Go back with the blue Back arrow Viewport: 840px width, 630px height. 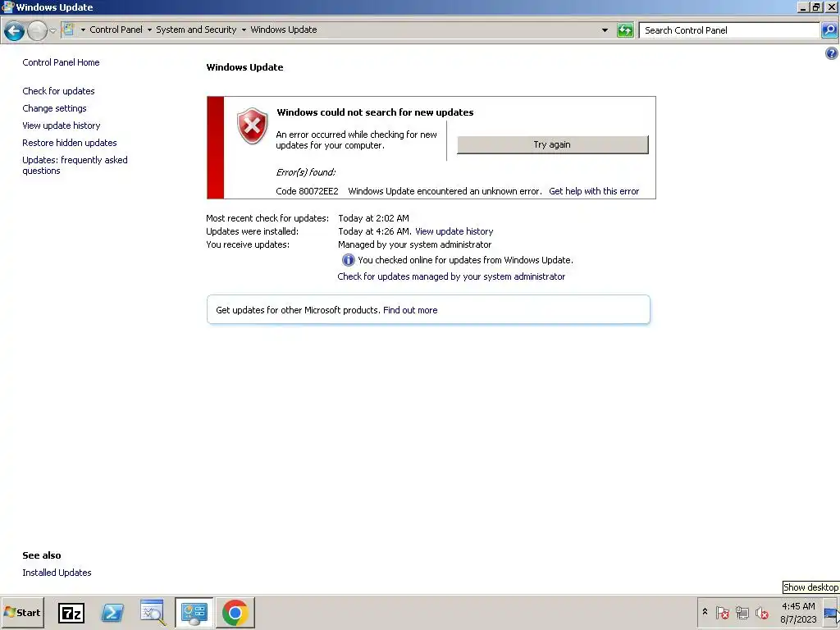point(15,31)
